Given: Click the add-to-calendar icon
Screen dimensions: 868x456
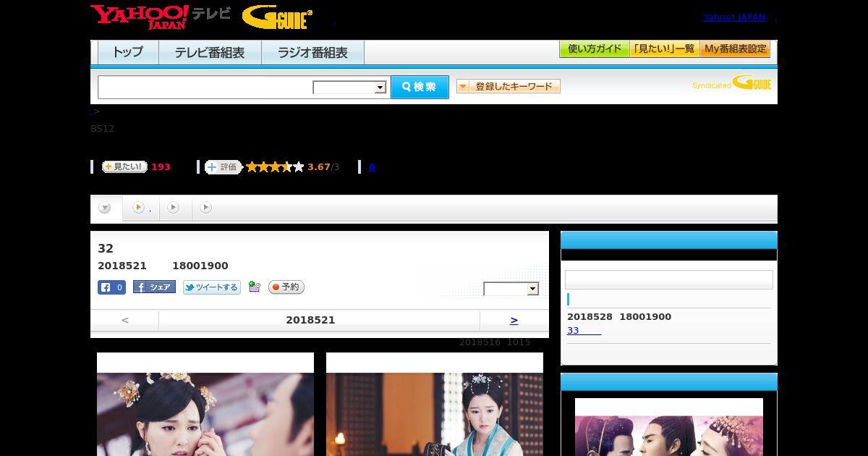Looking at the screenshot, I should [x=254, y=287].
